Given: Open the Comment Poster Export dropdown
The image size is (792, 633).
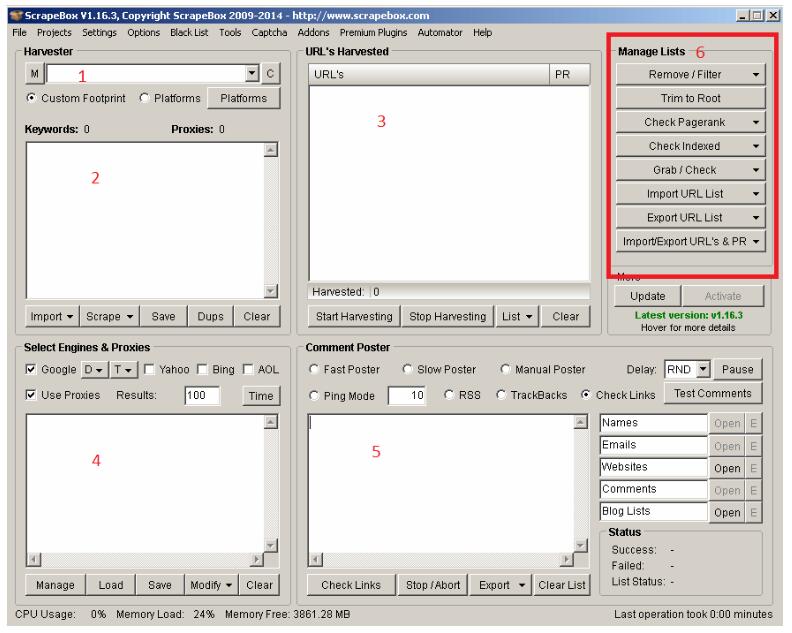Looking at the screenshot, I should pos(501,585).
